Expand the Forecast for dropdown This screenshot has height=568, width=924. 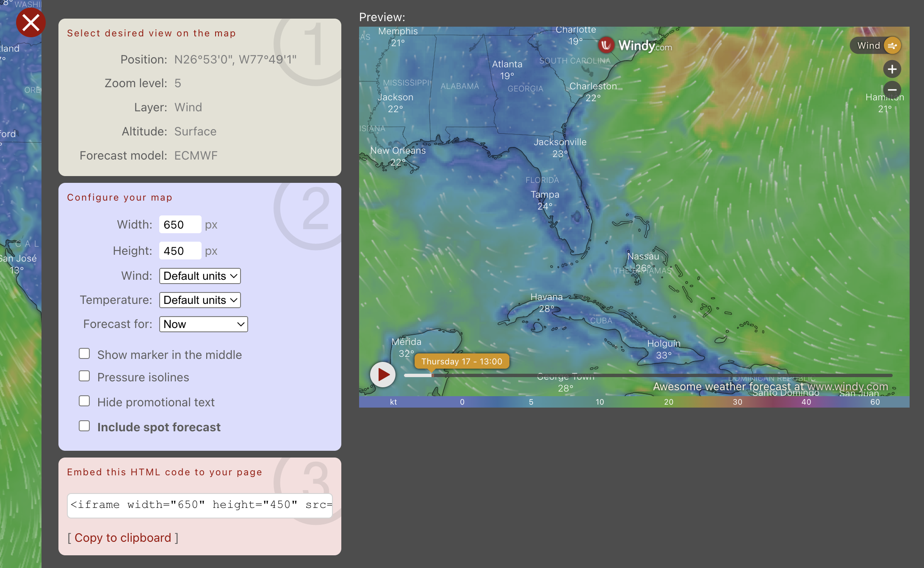(x=203, y=324)
